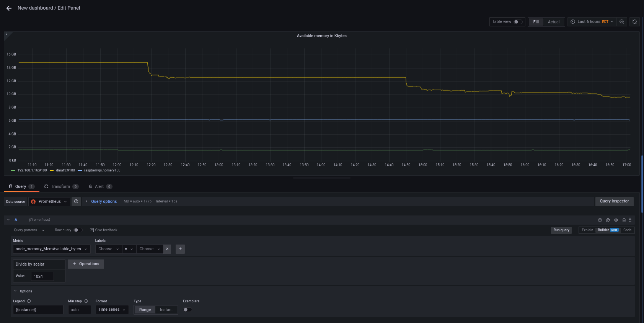Refresh the dashboard with the refresh icon
The width and height of the screenshot is (644, 323).
point(634,22)
